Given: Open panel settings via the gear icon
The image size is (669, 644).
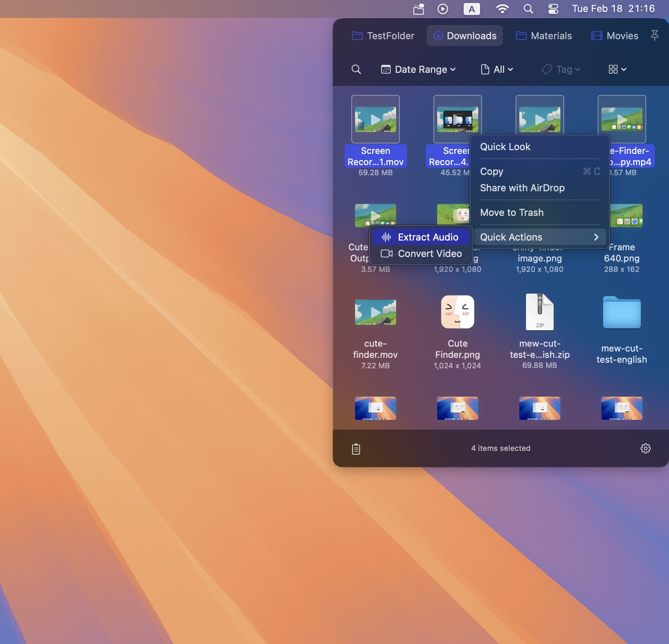Looking at the screenshot, I should tap(645, 448).
